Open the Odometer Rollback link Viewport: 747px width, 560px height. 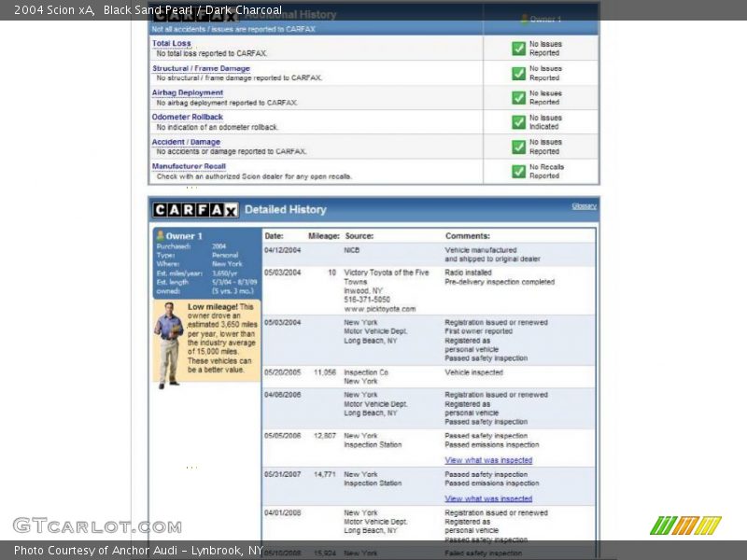[x=187, y=117]
